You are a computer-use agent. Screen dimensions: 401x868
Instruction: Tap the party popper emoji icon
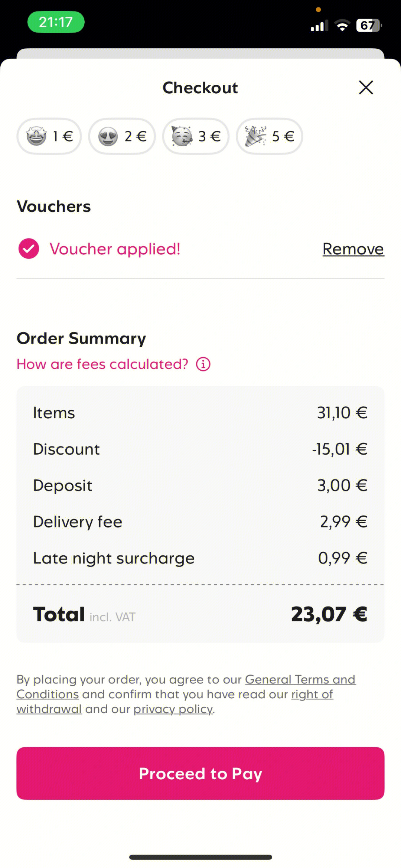[255, 136]
